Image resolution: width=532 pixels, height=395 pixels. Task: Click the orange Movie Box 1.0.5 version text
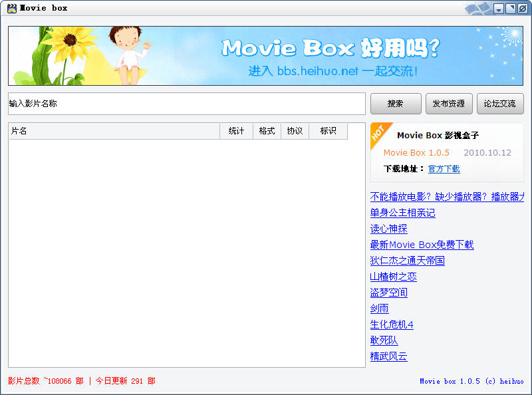[416, 153]
